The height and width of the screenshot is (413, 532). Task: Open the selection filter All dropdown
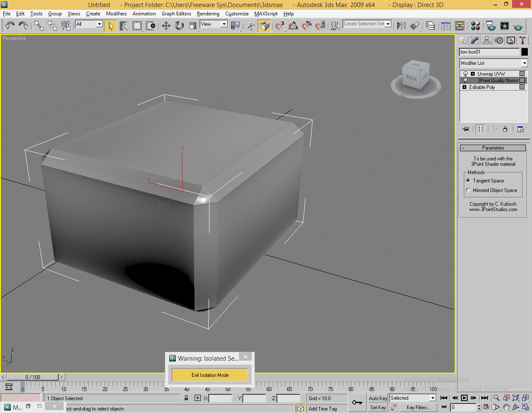pos(89,24)
